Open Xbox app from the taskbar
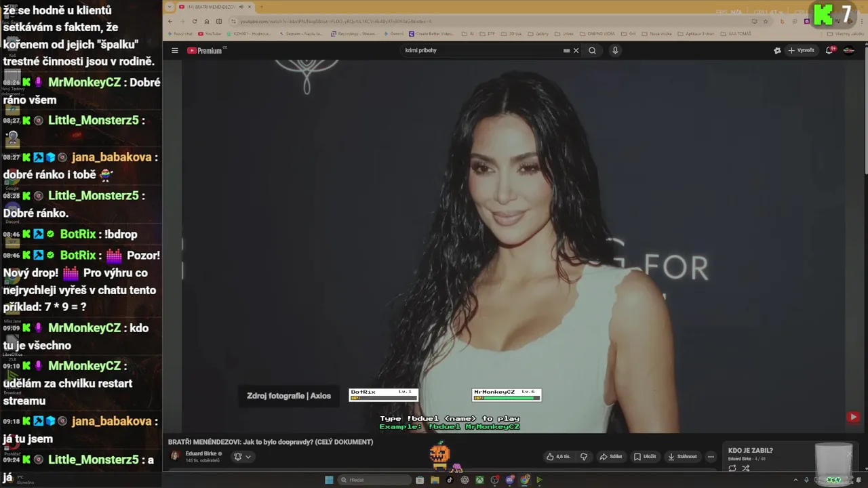 coord(479,480)
